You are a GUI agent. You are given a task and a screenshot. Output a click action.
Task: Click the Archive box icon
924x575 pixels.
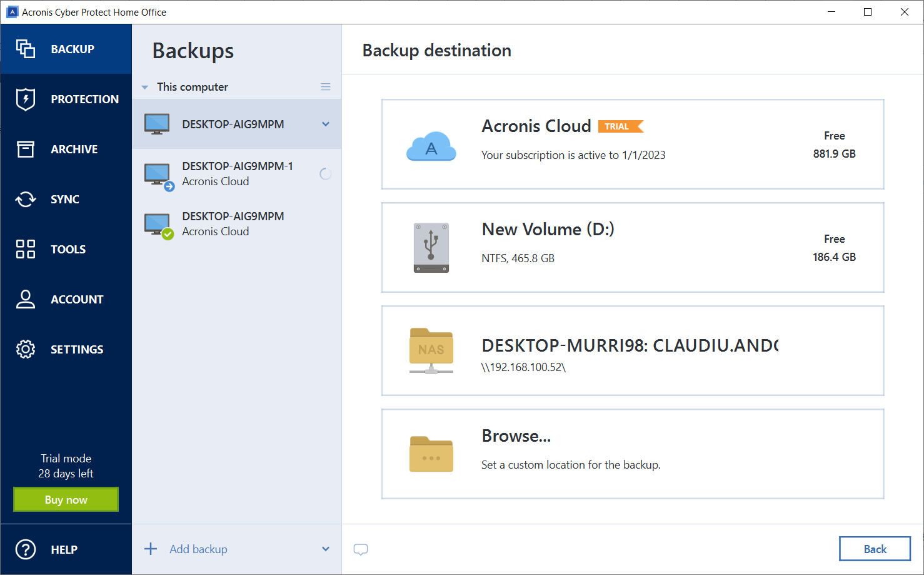26,149
